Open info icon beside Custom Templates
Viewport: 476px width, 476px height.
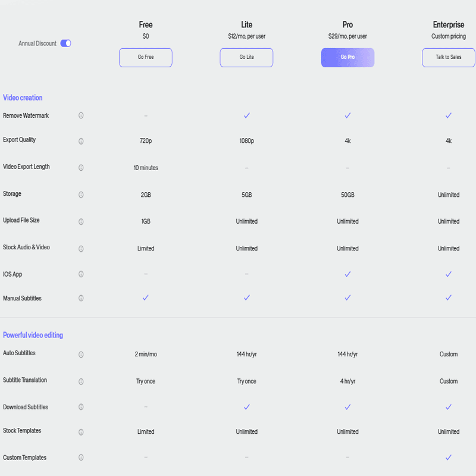pyautogui.click(x=81, y=458)
